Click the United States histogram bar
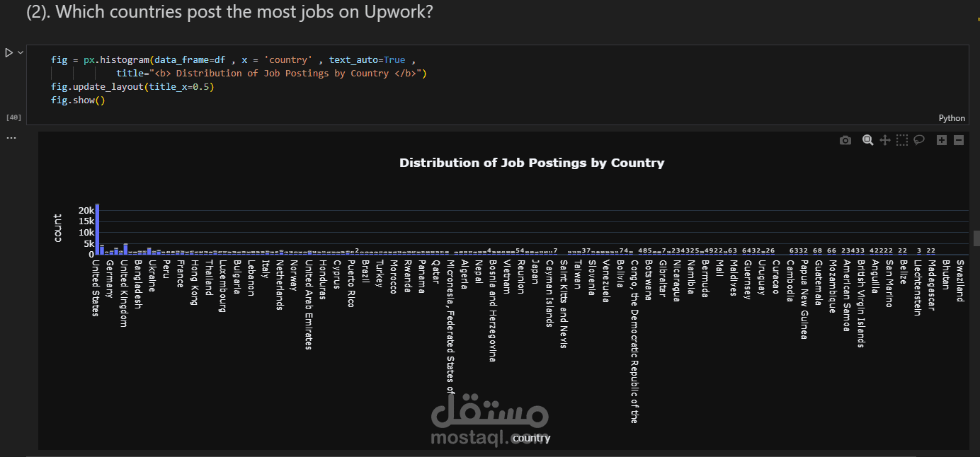This screenshot has width=980, height=457. pos(97,229)
